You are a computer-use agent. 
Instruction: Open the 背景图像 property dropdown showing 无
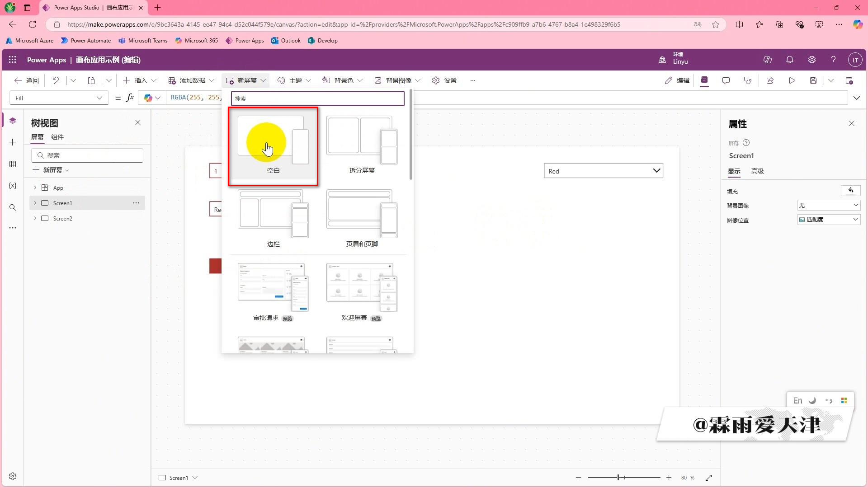(828, 205)
